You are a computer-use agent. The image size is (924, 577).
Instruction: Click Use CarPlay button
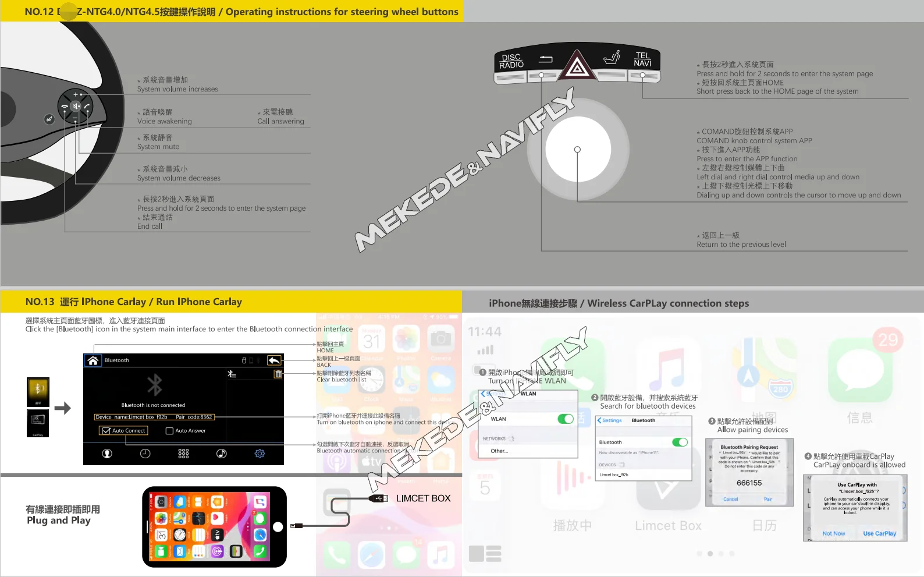pyautogui.click(x=880, y=534)
